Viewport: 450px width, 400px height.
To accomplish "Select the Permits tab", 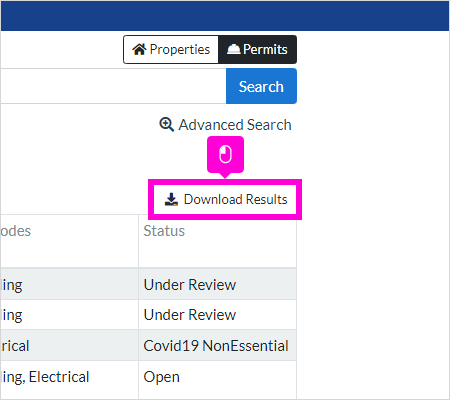I will 257,49.
